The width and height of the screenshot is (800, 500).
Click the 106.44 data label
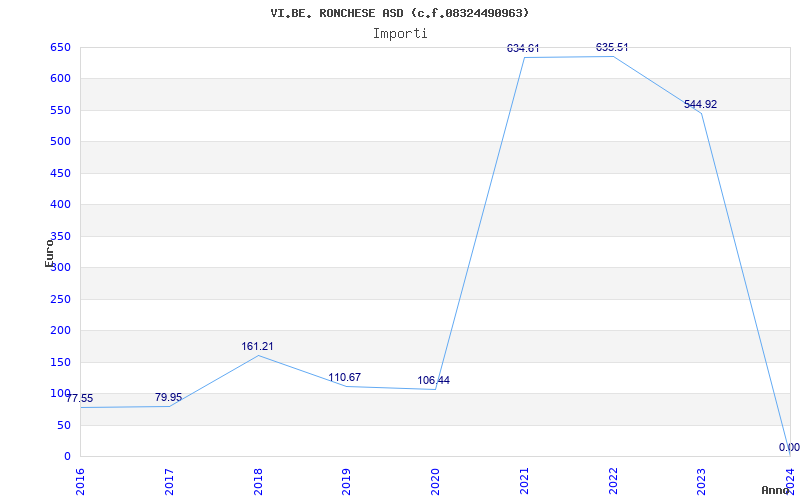[434, 380]
